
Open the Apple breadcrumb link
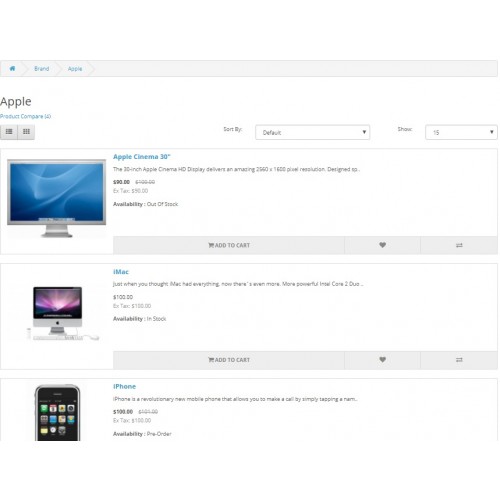[75, 69]
